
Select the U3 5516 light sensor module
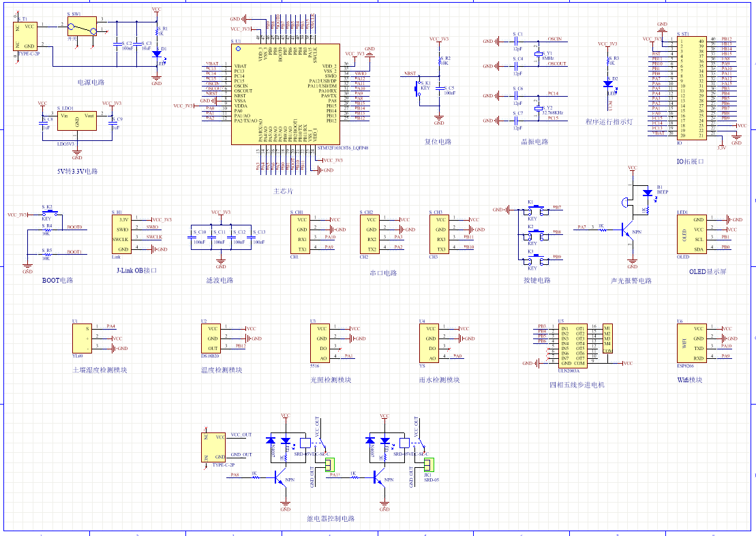(320, 343)
